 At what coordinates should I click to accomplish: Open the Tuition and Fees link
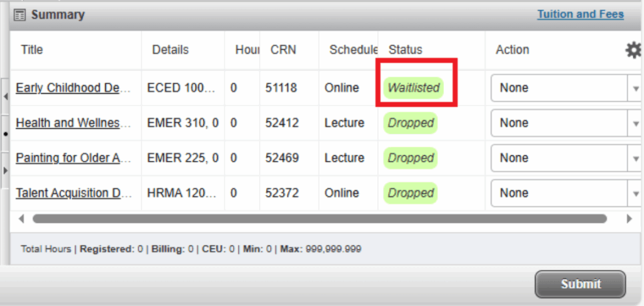pos(580,14)
